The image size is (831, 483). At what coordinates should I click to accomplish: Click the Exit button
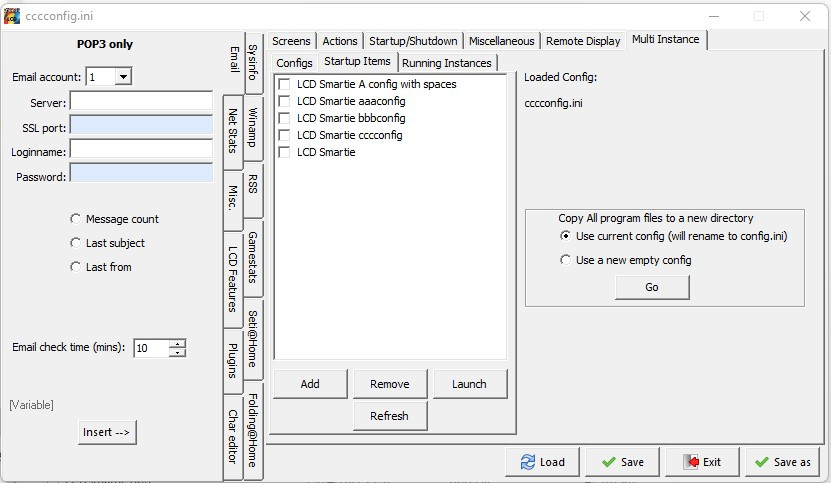(702, 462)
